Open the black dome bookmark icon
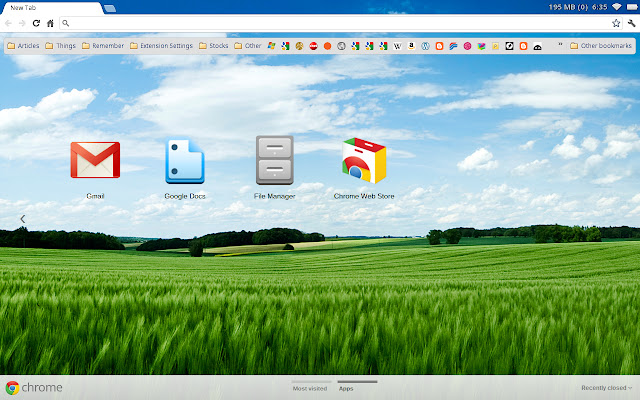This screenshot has width=640, height=400. click(x=537, y=46)
